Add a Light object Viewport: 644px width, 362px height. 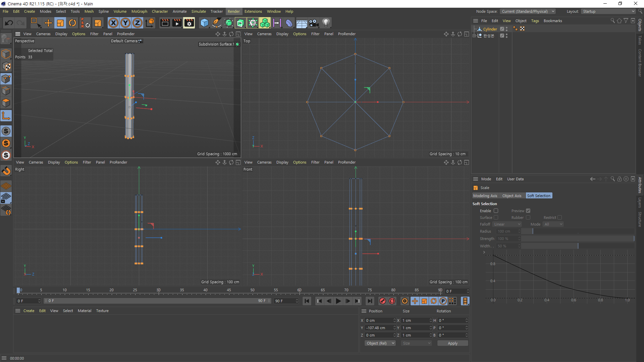[x=326, y=23]
